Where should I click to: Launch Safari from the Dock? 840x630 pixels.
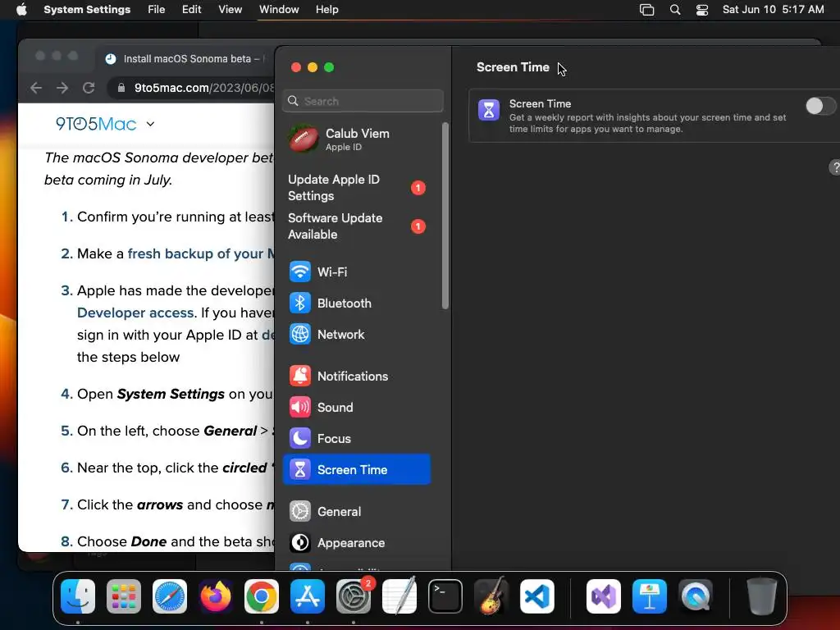pos(170,596)
